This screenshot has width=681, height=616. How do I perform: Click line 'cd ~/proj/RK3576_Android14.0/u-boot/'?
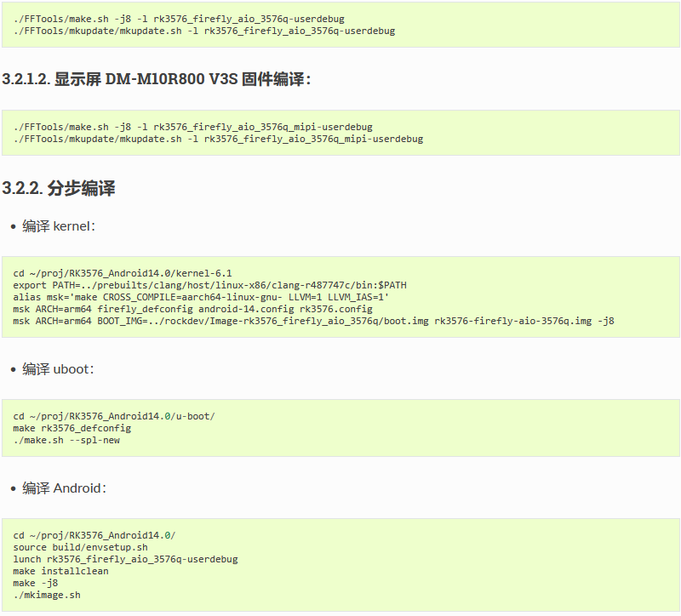[x=114, y=416]
